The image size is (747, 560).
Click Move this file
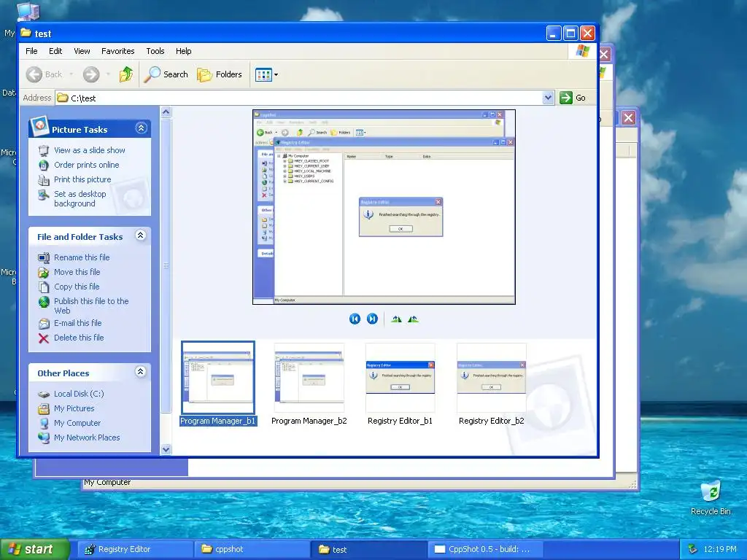pos(77,272)
